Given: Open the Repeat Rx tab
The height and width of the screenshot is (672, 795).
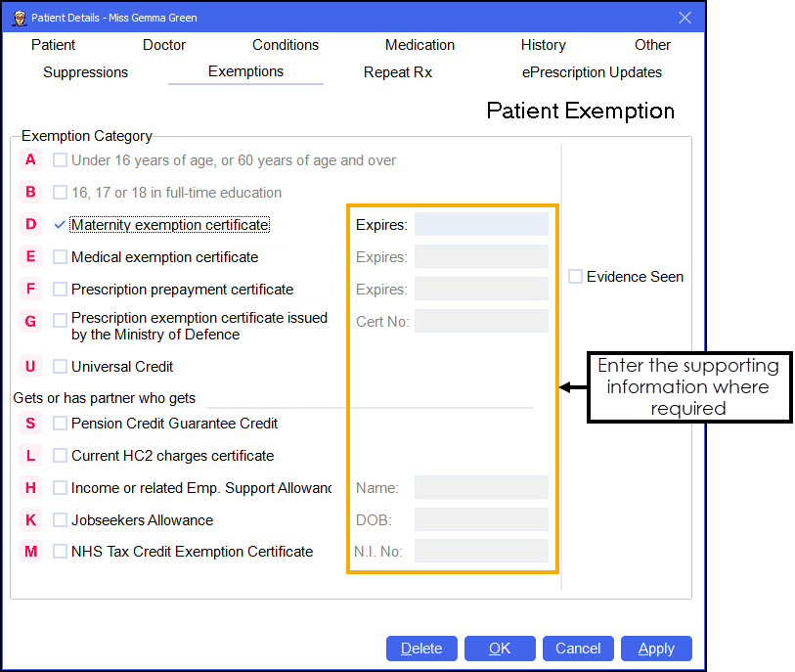Looking at the screenshot, I should pos(397,72).
